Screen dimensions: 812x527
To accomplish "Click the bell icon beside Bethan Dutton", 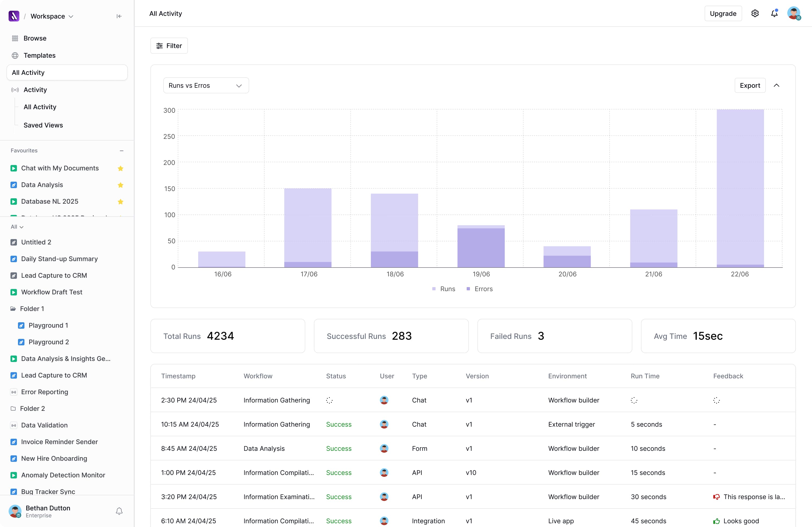I will 119,511.
